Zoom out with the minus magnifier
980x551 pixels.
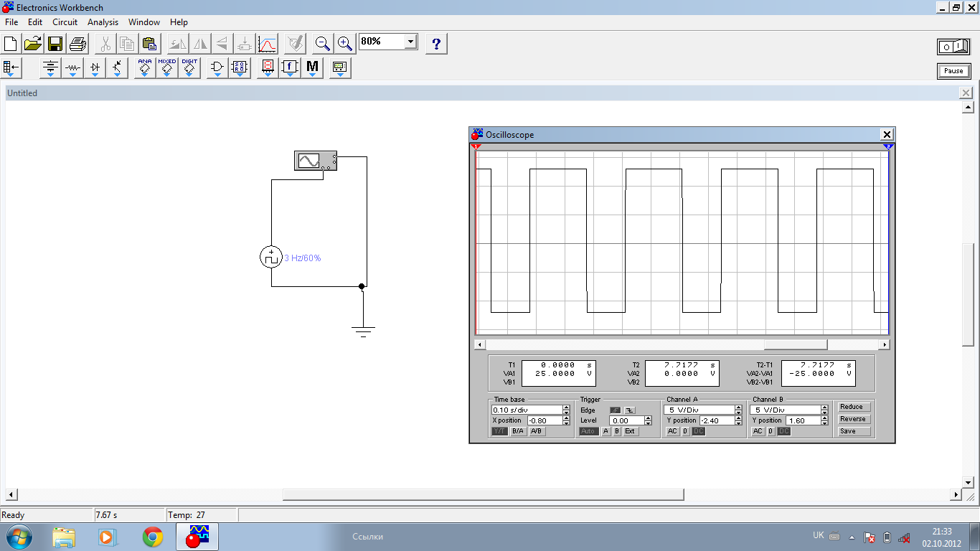coord(323,44)
